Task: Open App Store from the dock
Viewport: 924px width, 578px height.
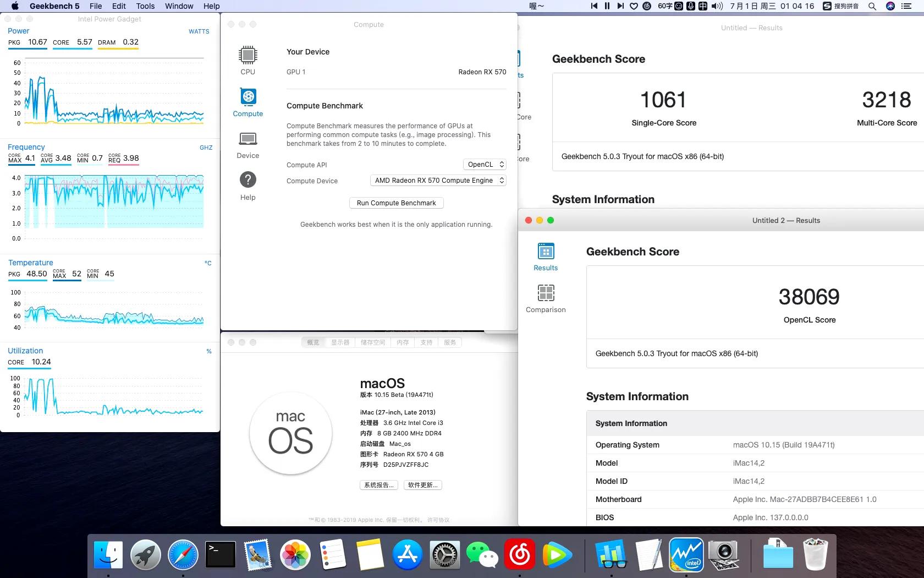Action: [x=408, y=554]
